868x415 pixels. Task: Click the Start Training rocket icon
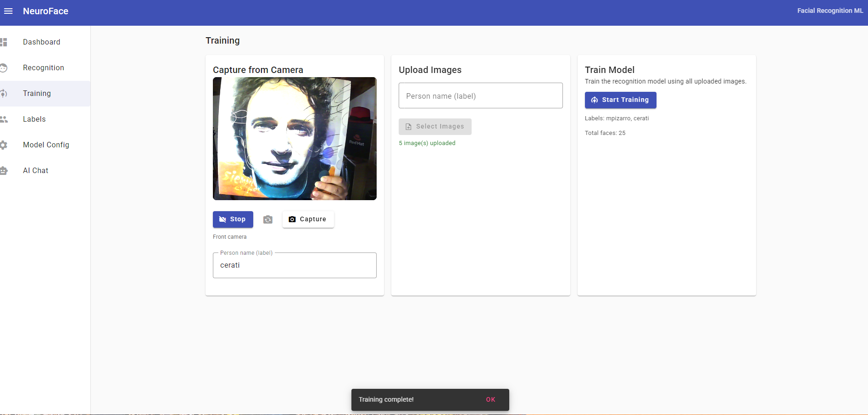[x=595, y=100]
